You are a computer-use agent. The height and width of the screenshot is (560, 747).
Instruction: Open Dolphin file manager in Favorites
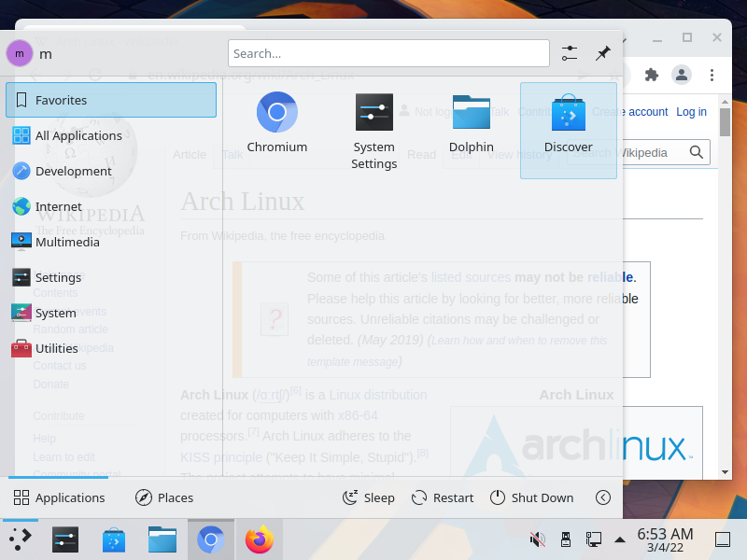[472, 122]
